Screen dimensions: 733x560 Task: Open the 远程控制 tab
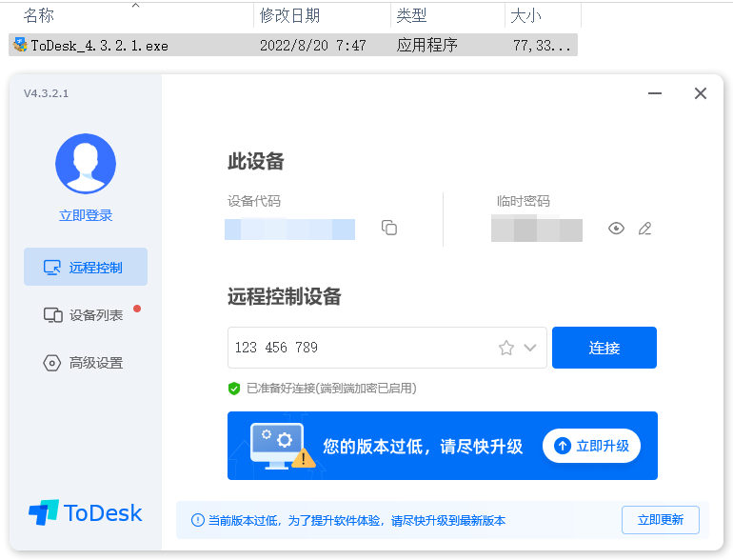(86, 267)
